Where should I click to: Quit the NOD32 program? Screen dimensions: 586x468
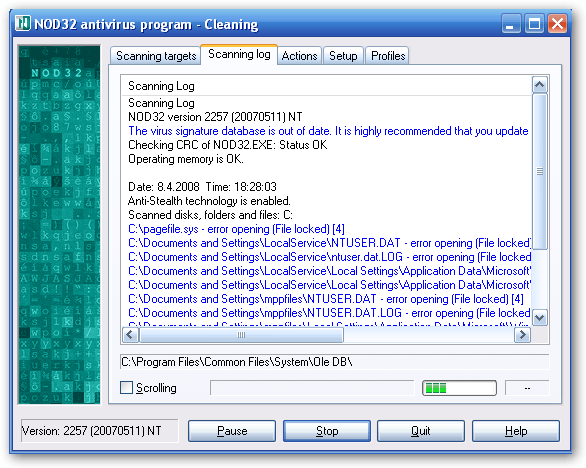[x=421, y=431]
